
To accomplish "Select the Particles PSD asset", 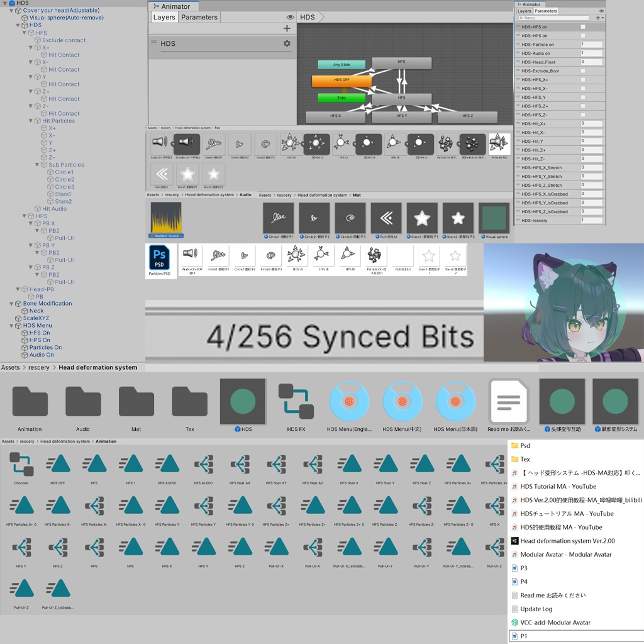I will point(160,258).
